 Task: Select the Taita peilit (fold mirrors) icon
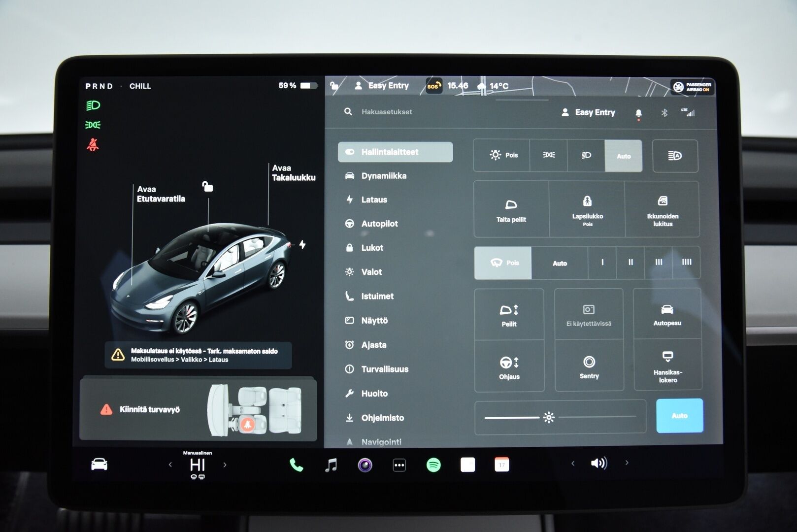pos(511,209)
